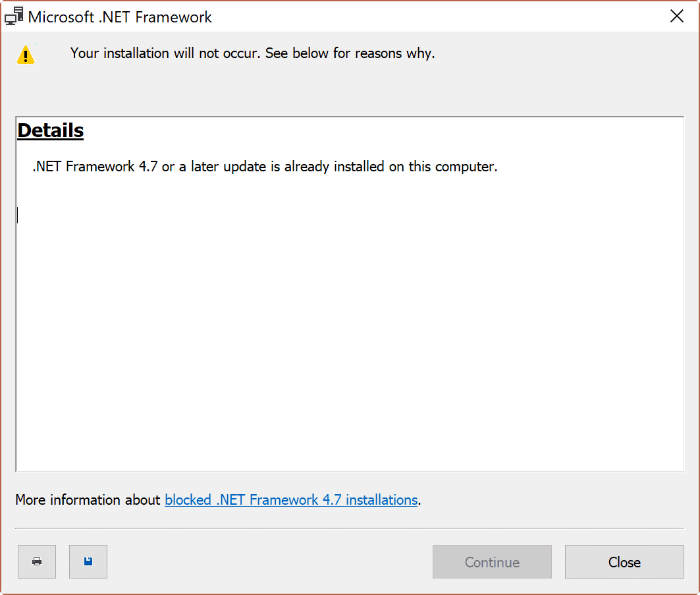Click the yellow warning triangle icon
The width and height of the screenshot is (700, 595).
[25, 55]
